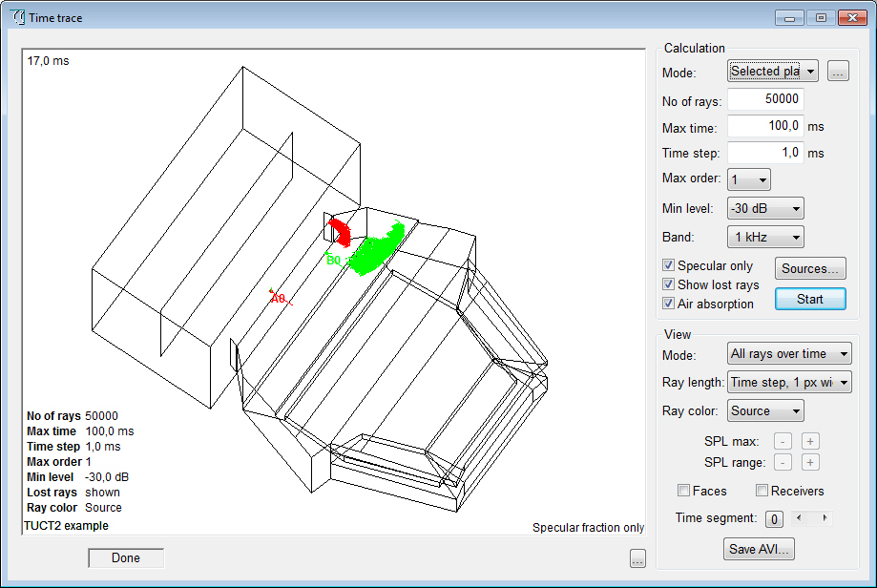Image resolution: width=877 pixels, height=588 pixels.
Task: Increase SPL max with plus button
Action: click(810, 441)
